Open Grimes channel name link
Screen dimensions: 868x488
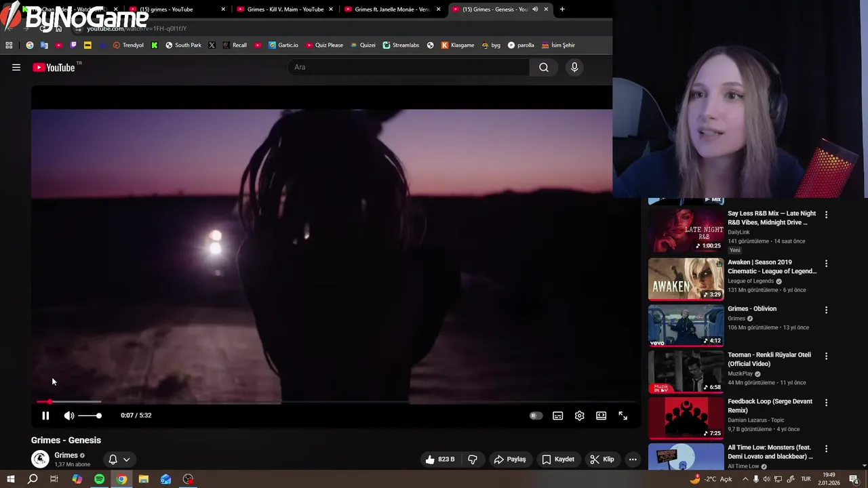[x=66, y=455]
